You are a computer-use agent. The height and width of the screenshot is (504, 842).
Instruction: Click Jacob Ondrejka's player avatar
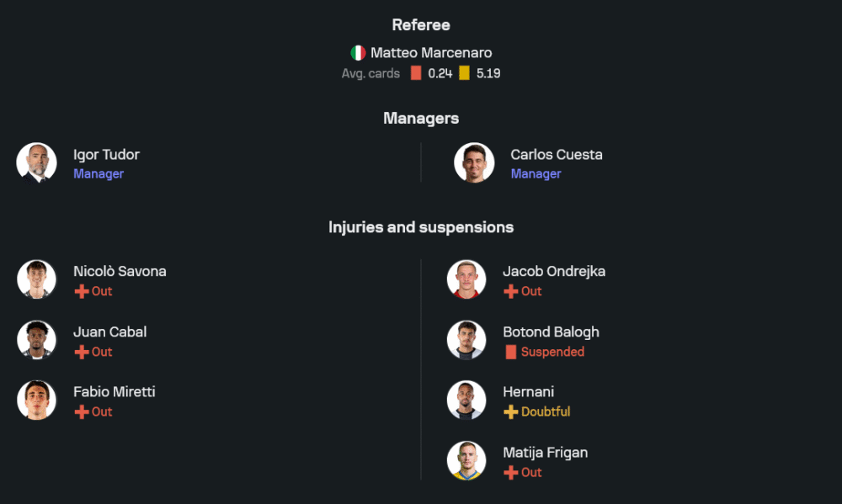(466, 279)
